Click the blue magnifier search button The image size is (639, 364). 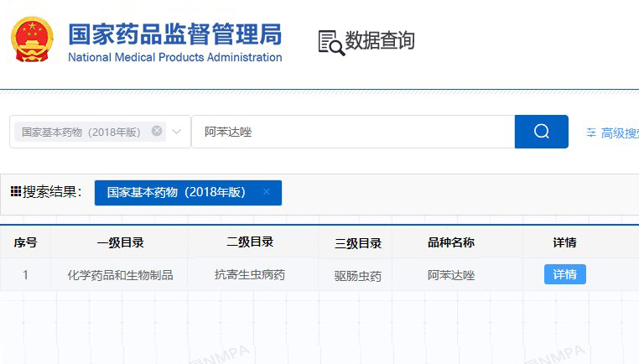(x=541, y=132)
